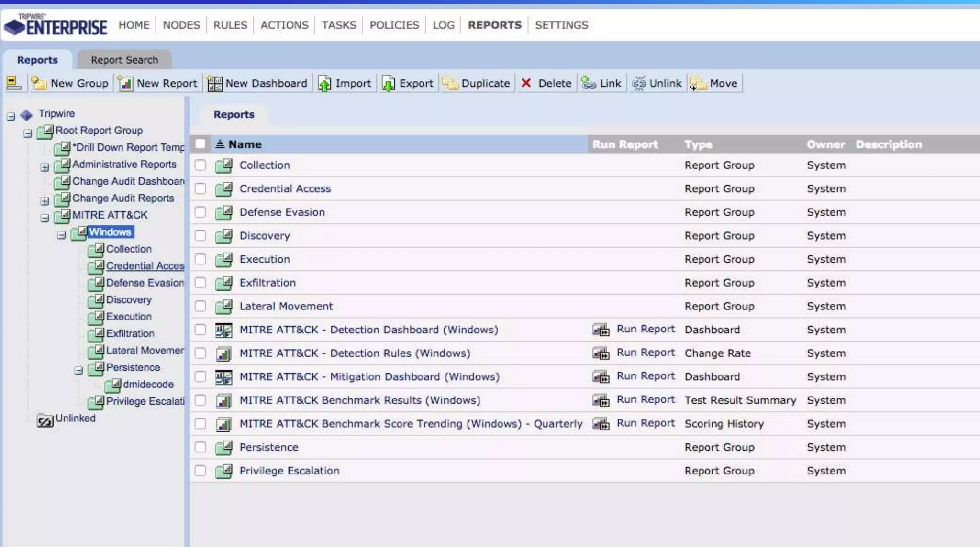The image size is (980, 551).
Task: Expand the Administrative Reports tree node
Action: point(45,167)
